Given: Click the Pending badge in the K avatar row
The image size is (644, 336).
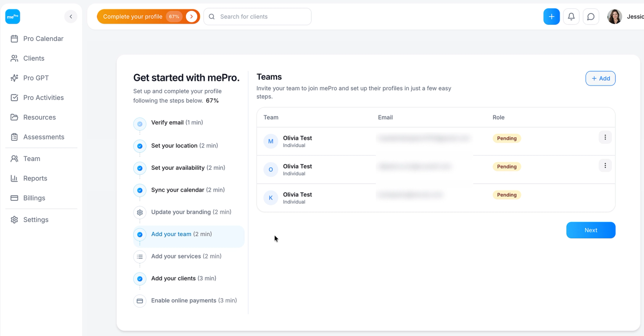Looking at the screenshot, I should click(506, 195).
